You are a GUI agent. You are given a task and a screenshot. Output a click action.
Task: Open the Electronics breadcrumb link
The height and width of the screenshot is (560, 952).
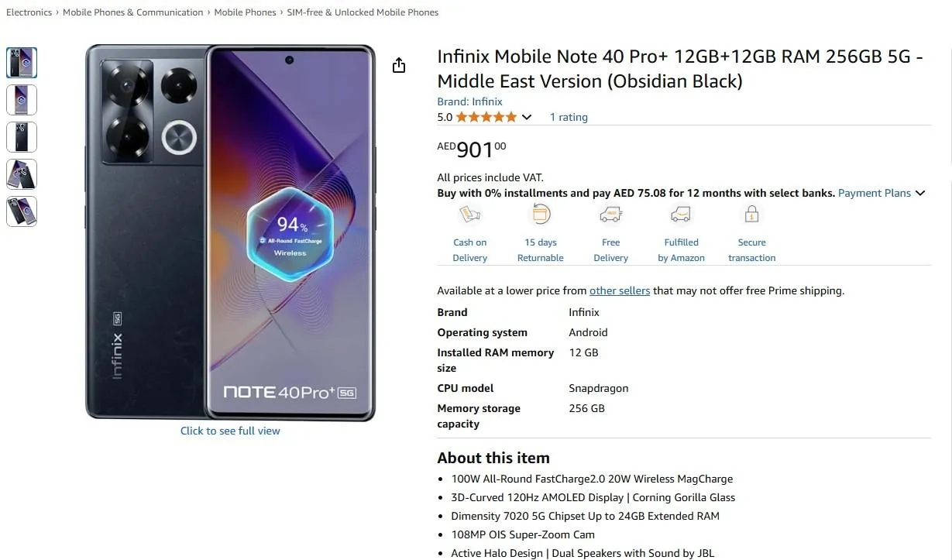click(29, 12)
